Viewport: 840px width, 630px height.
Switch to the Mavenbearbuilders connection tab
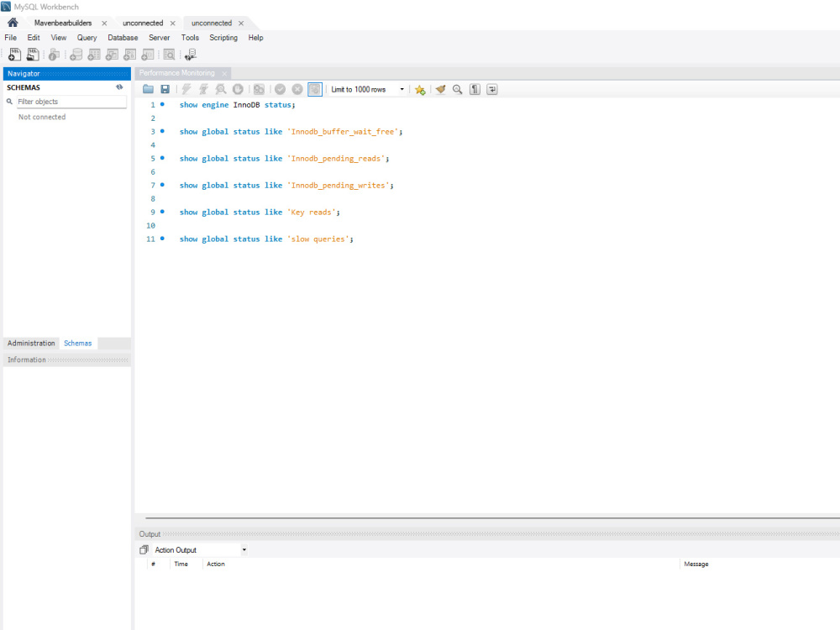63,23
